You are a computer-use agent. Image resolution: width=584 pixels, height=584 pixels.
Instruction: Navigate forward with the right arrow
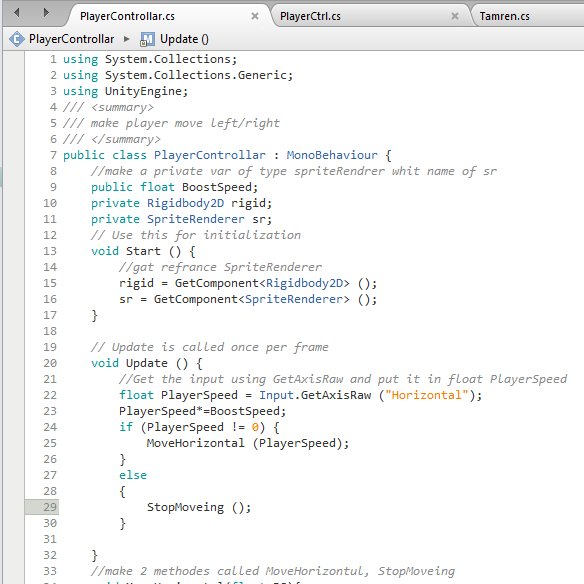coord(46,13)
